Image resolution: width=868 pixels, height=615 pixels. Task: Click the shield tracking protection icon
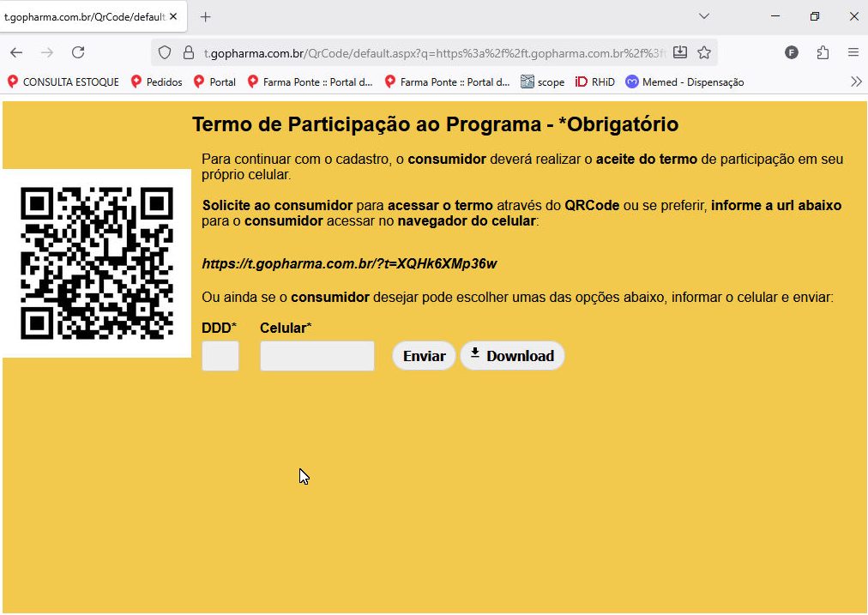click(166, 52)
